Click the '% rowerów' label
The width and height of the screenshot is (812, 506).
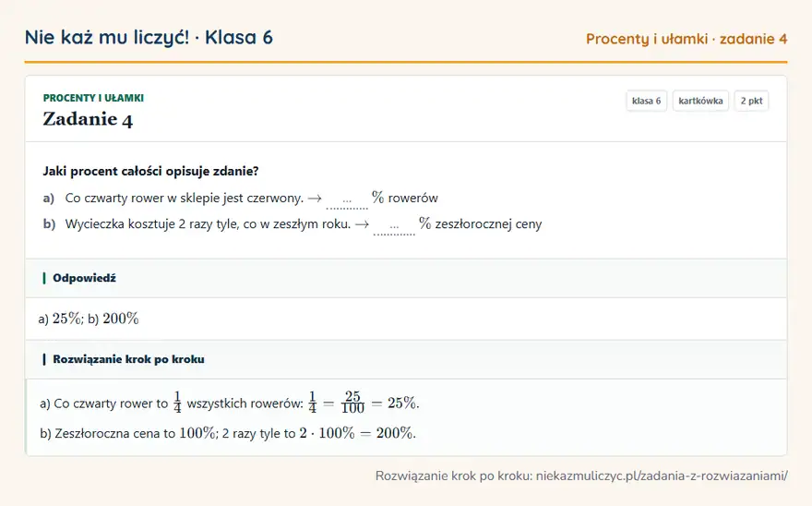click(405, 198)
